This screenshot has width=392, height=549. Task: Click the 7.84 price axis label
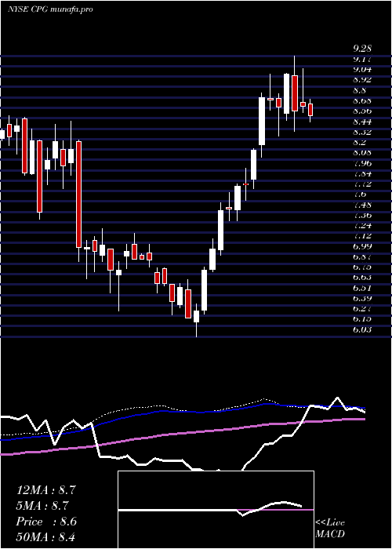[x=362, y=173]
